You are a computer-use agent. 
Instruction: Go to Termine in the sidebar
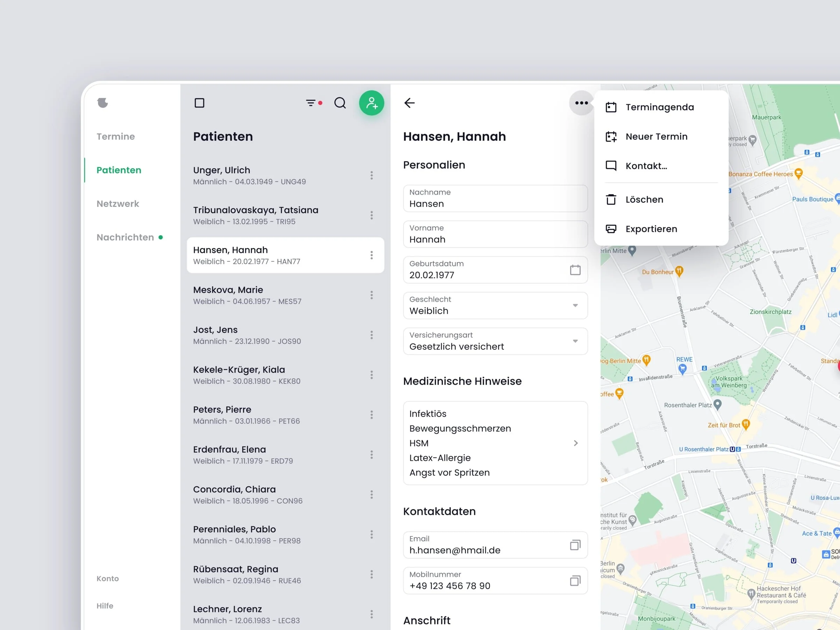[x=115, y=136]
